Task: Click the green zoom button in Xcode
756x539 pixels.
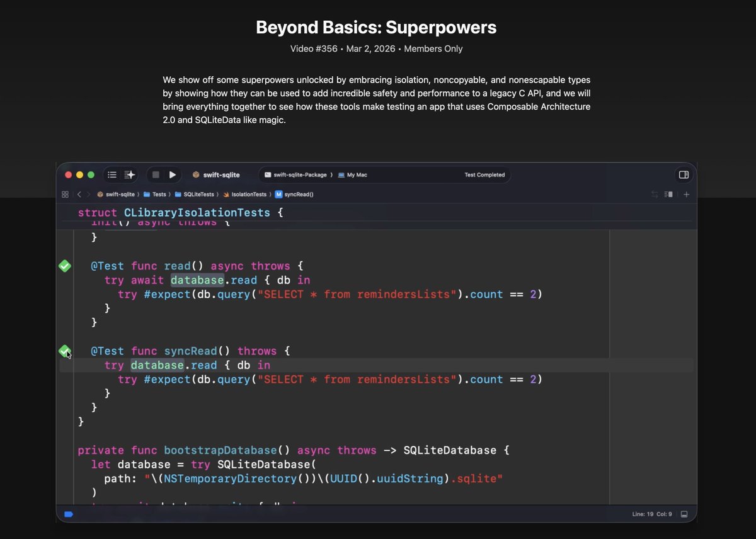Action: pos(91,175)
